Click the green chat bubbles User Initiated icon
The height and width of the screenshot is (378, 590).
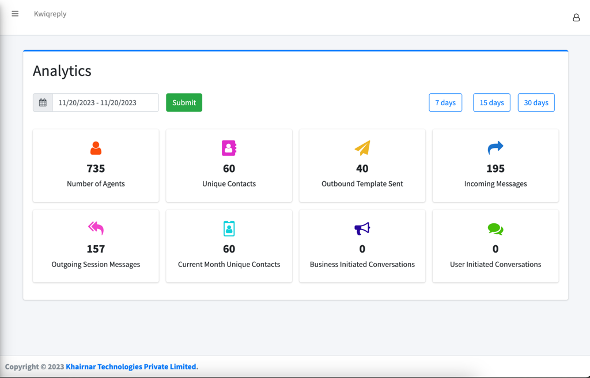point(495,229)
